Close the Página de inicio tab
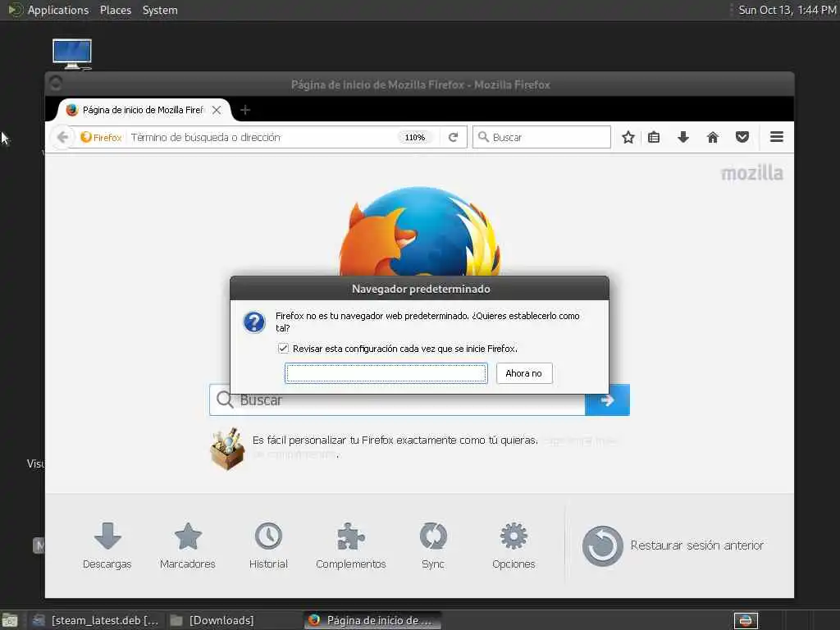The width and height of the screenshot is (840, 630). click(x=217, y=110)
